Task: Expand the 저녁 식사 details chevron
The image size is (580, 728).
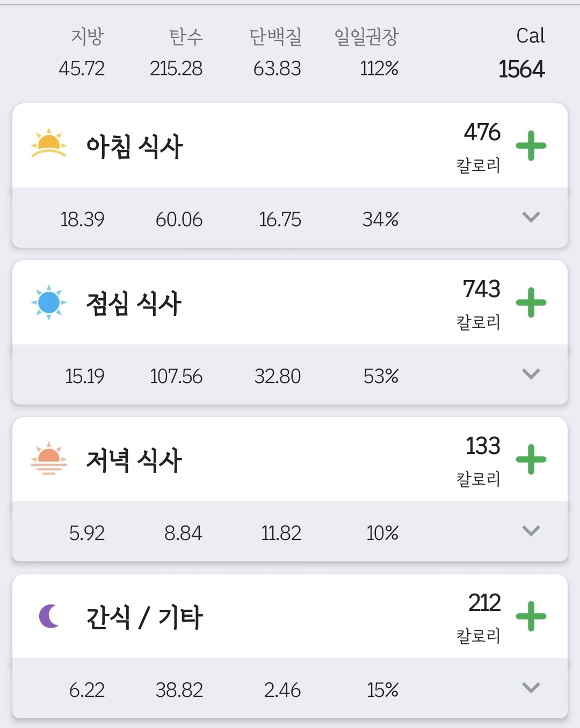Action: pyautogui.click(x=531, y=531)
